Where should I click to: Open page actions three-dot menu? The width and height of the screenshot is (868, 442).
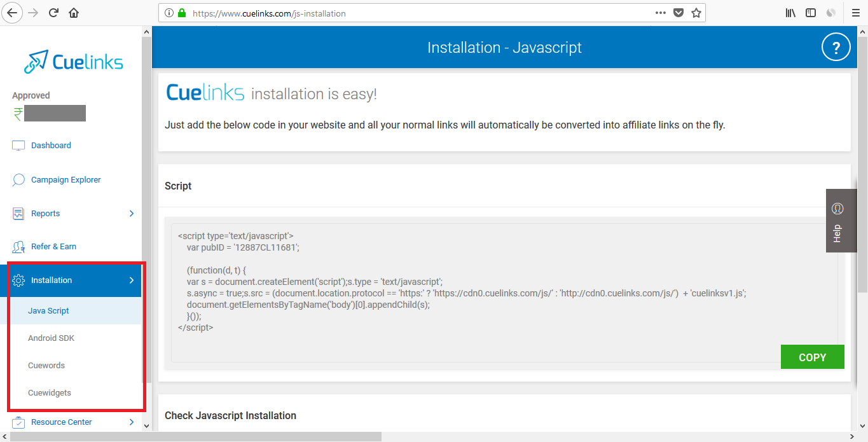661,13
